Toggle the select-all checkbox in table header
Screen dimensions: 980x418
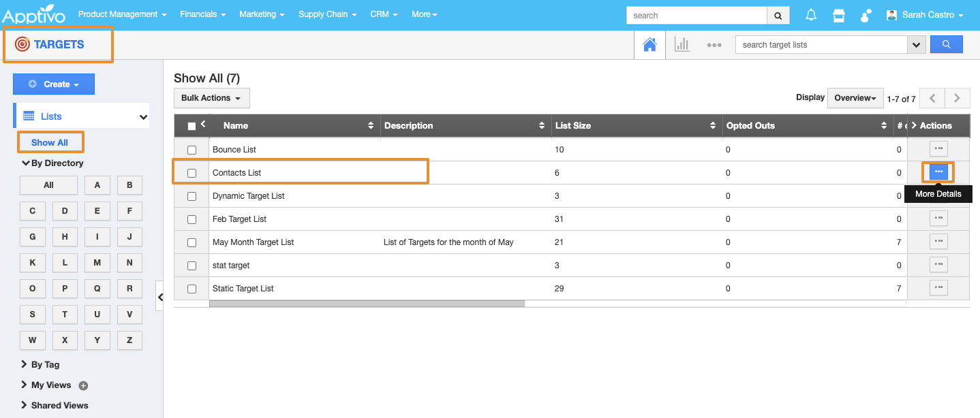[x=192, y=126]
